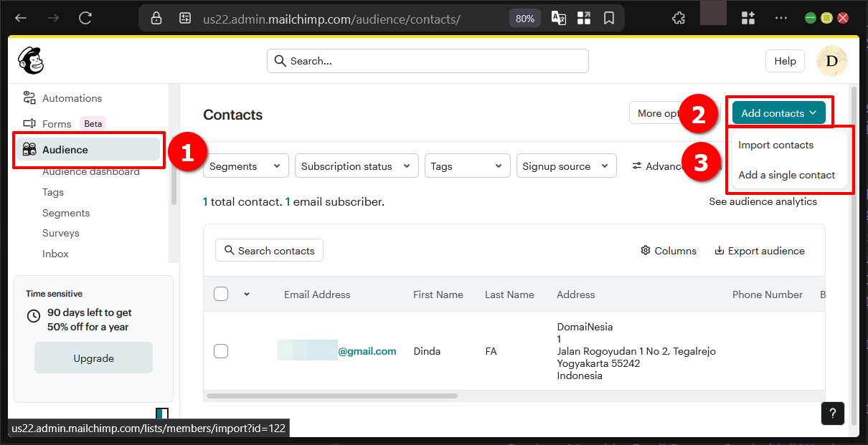Open Forms from the sidebar icon

pos(29,123)
